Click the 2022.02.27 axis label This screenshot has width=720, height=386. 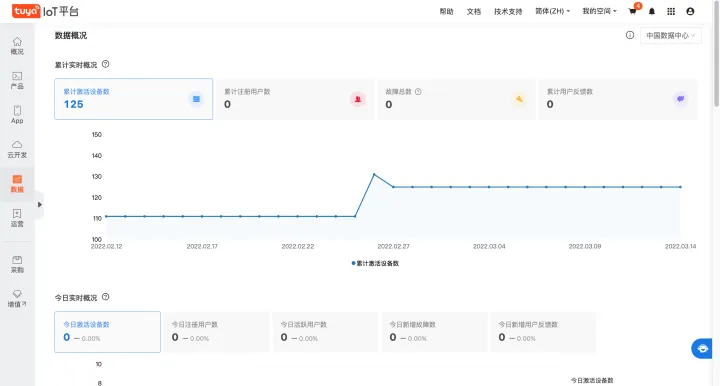394,246
